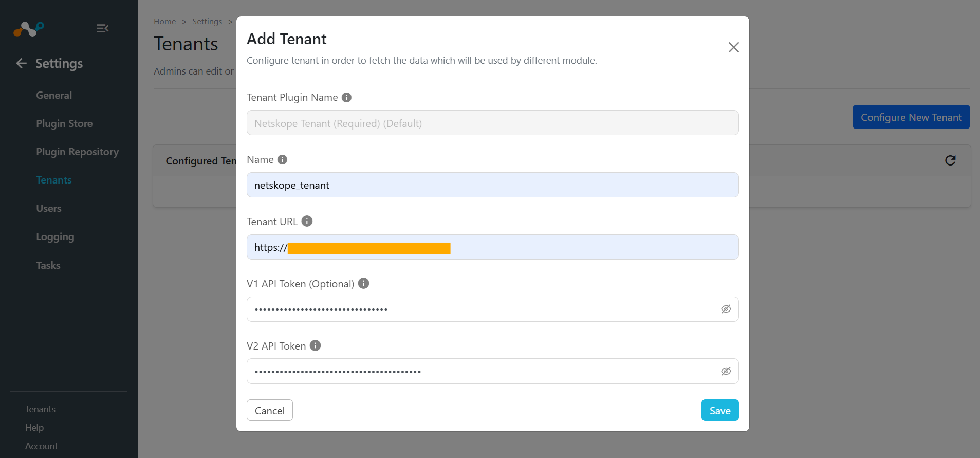Image resolution: width=980 pixels, height=458 pixels.
Task: Reveal the V1 API Token value
Action: pyautogui.click(x=726, y=309)
